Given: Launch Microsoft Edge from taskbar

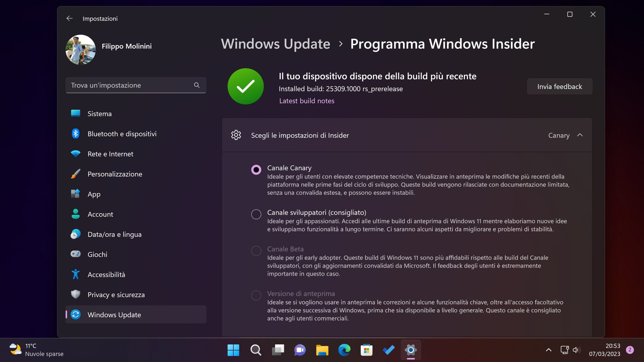Looking at the screenshot, I should (344, 350).
